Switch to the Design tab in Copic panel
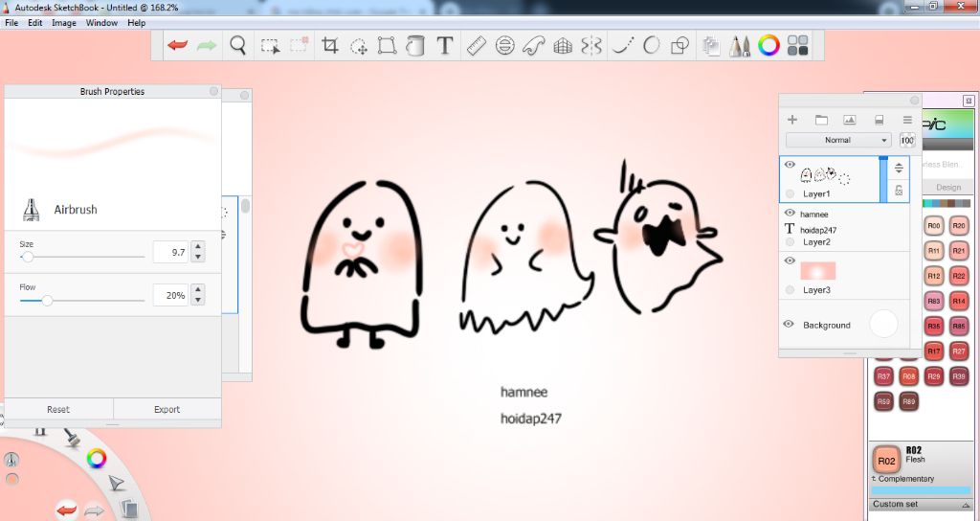 pyautogui.click(x=948, y=187)
